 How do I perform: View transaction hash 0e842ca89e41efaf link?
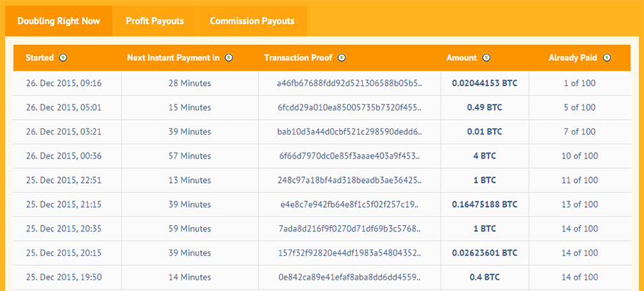coord(349,278)
